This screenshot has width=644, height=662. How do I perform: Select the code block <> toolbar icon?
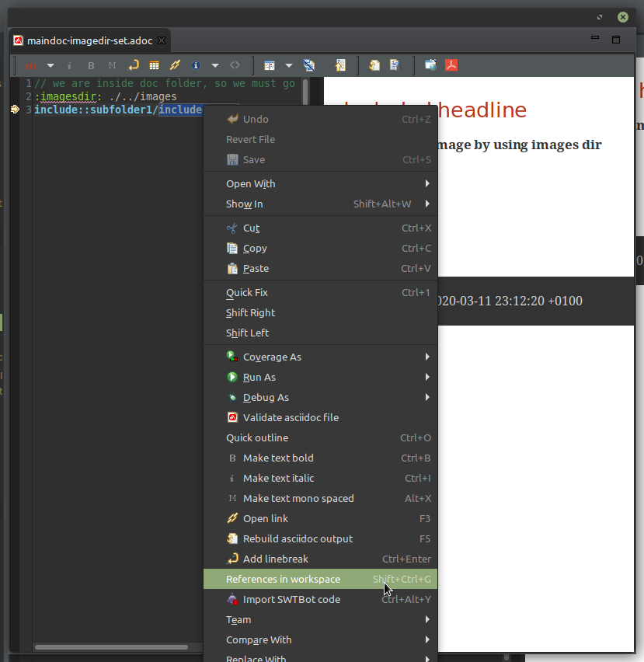coord(235,65)
